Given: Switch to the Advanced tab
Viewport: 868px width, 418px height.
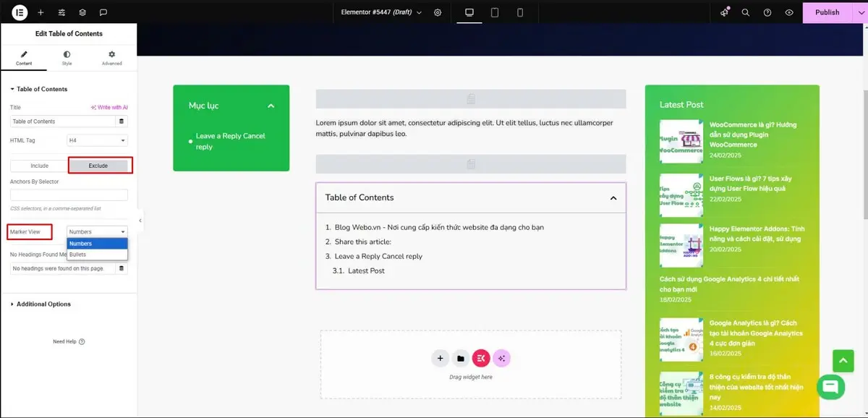Looking at the screenshot, I should tap(111, 58).
